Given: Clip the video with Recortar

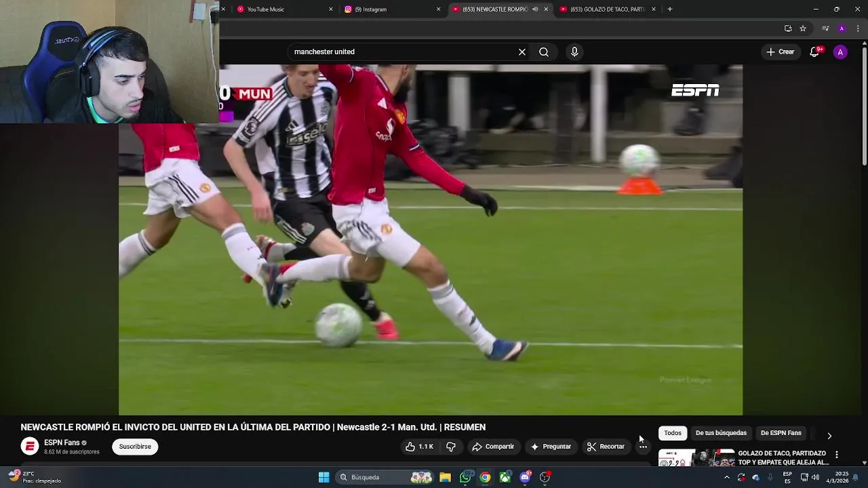Looking at the screenshot, I should [x=606, y=447].
